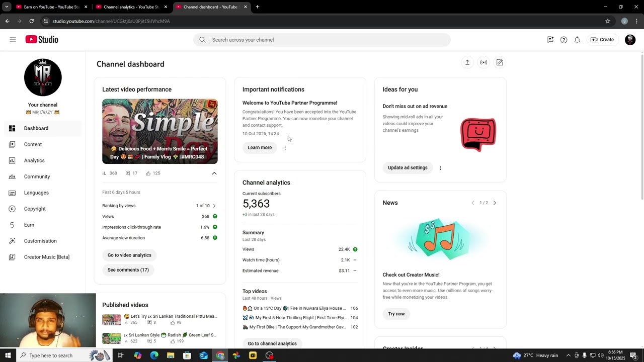Open Google Chrome from the taskbar
Viewport: 644px width, 362px height.
(220, 355)
